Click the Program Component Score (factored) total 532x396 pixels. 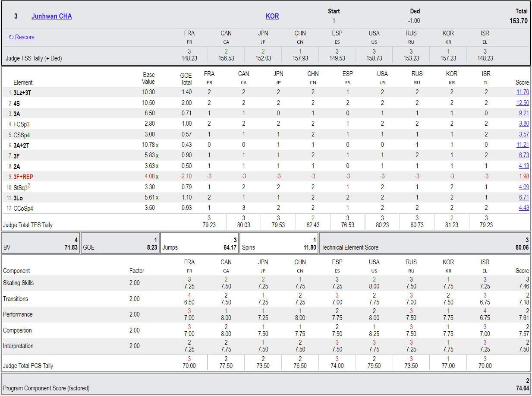(x=266, y=384)
